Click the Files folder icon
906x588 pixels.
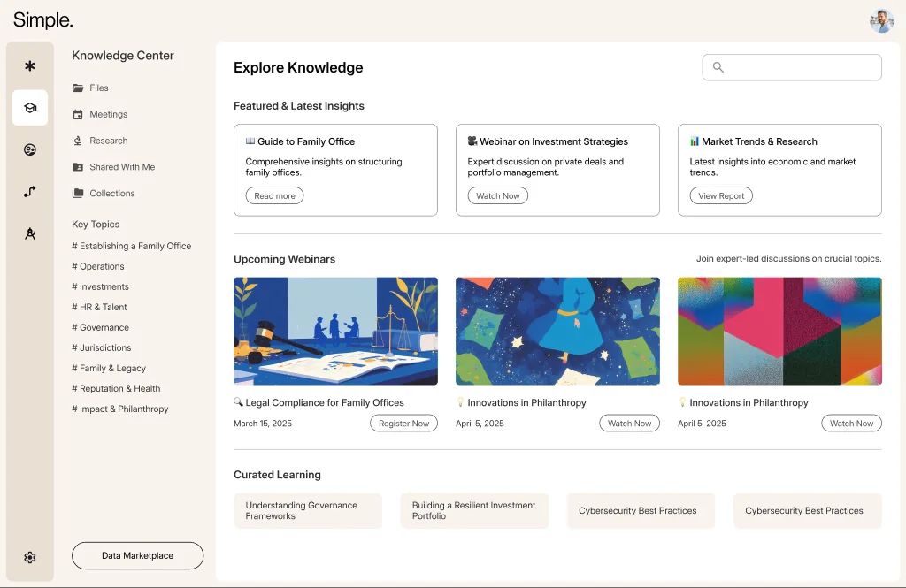point(78,88)
